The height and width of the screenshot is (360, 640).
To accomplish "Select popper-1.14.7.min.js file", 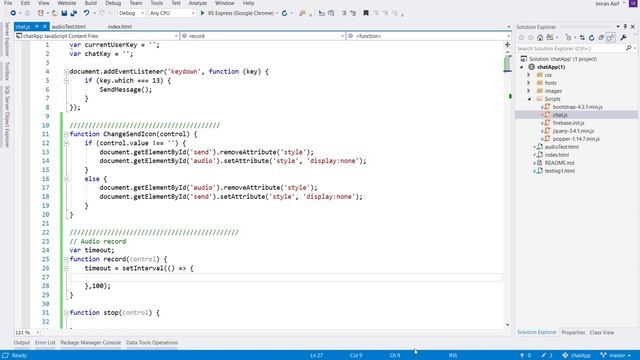I will pyautogui.click(x=576, y=139).
